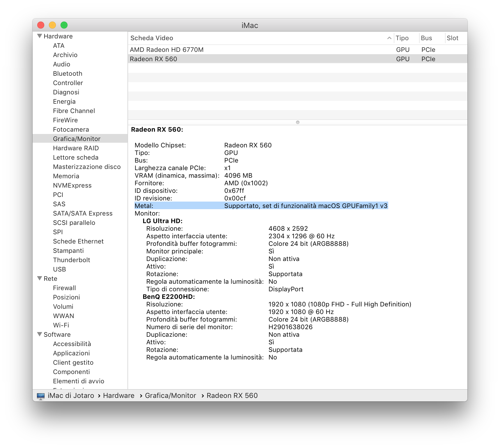The height and width of the screenshot is (448, 500).
Task: Click the iMac computer icon in path bar
Action: click(x=41, y=396)
